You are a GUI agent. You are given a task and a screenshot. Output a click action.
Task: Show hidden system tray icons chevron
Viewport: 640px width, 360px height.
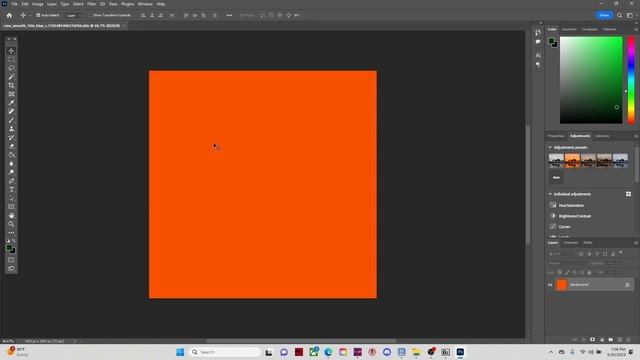[x=551, y=352]
